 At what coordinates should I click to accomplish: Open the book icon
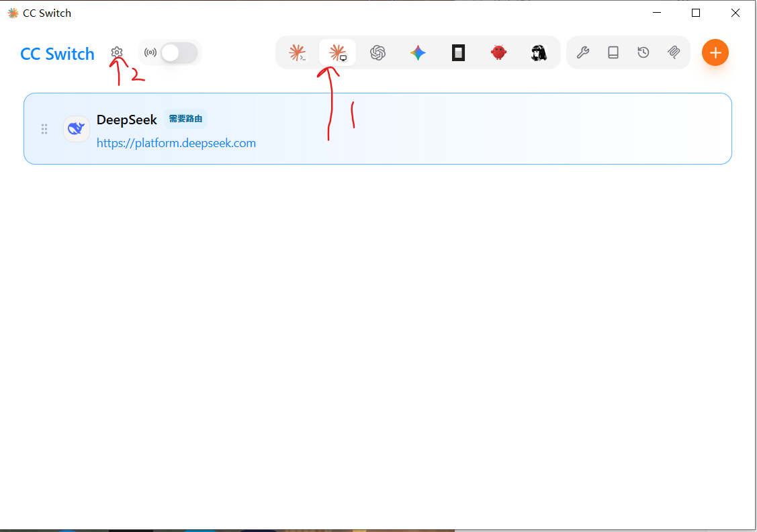click(613, 52)
